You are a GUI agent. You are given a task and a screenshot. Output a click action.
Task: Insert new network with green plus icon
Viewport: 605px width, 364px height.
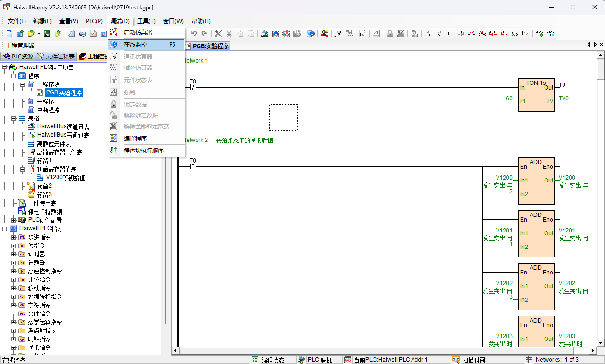click(539, 33)
